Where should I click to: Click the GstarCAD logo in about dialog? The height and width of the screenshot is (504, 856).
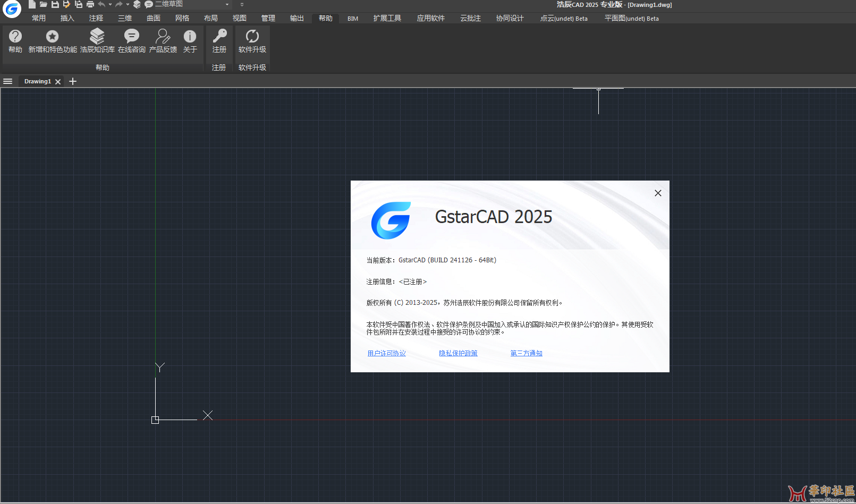[391, 220]
